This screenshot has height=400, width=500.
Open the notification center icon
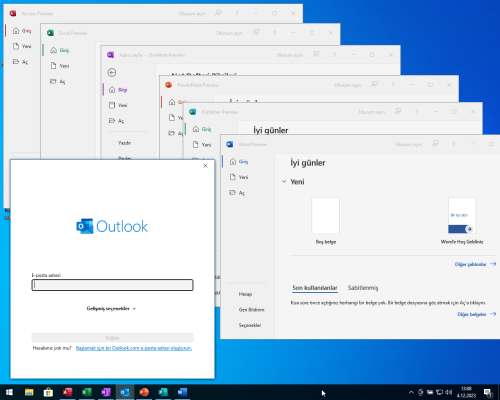(488, 393)
